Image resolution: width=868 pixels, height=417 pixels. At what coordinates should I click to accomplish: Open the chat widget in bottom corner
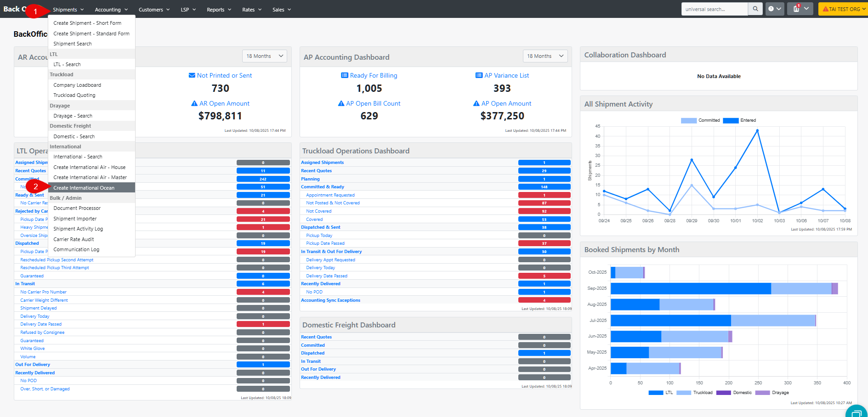857,412
